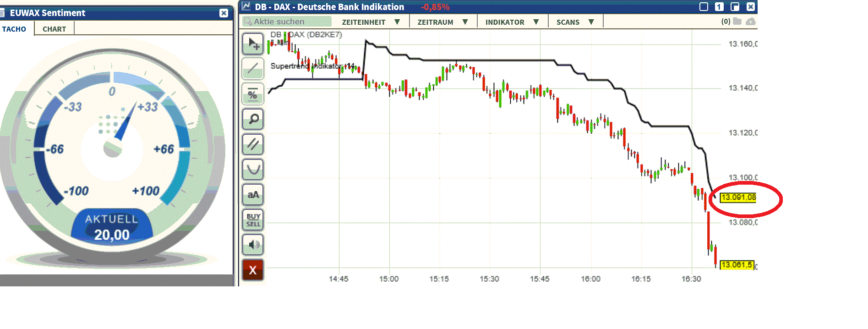Click the 14:45 time axis label
Image resolution: width=868 pixels, height=329 pixels.
[338, 279]
